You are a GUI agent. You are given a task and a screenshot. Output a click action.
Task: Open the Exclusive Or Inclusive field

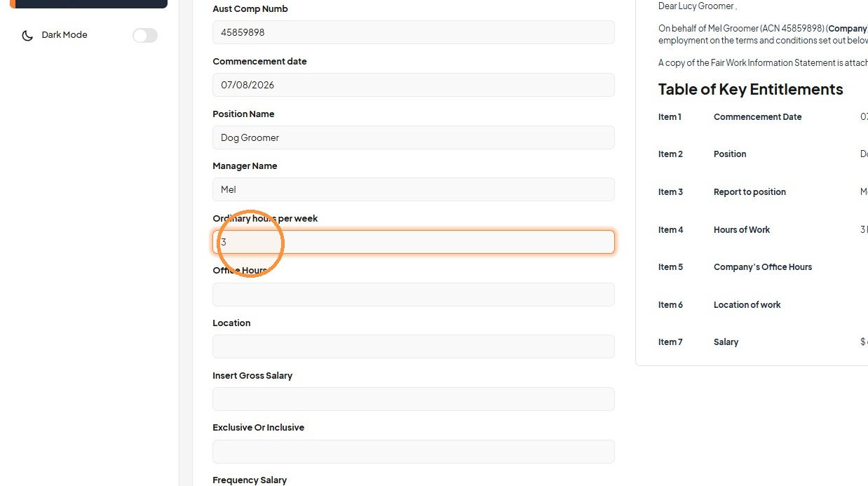point(413,452)
